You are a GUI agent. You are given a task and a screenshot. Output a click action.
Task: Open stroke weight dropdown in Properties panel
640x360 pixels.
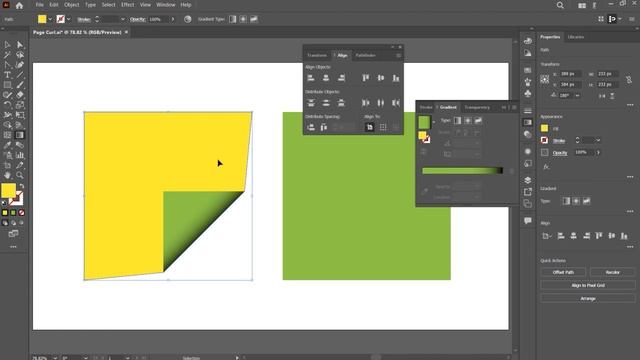[598, 140]
